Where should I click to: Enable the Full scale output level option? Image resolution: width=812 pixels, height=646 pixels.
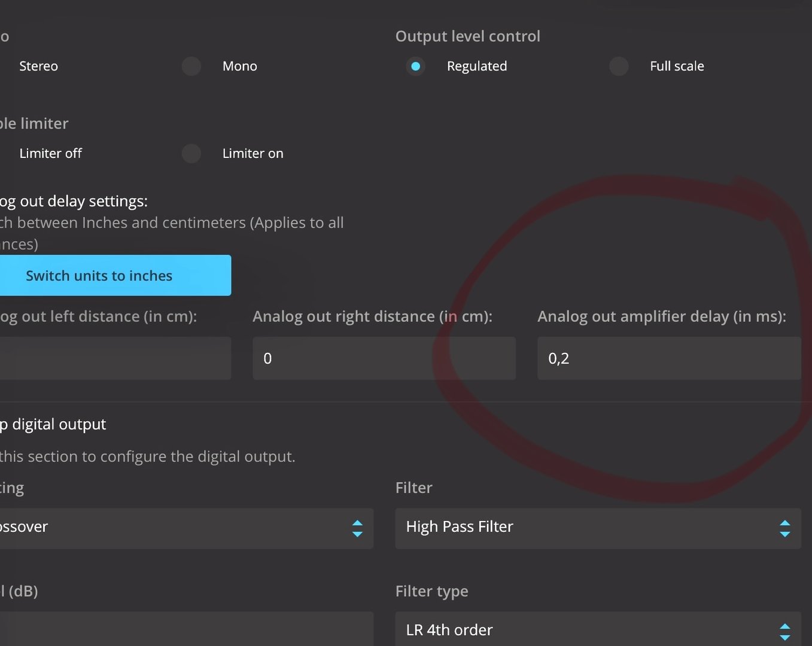click(619, 66)
